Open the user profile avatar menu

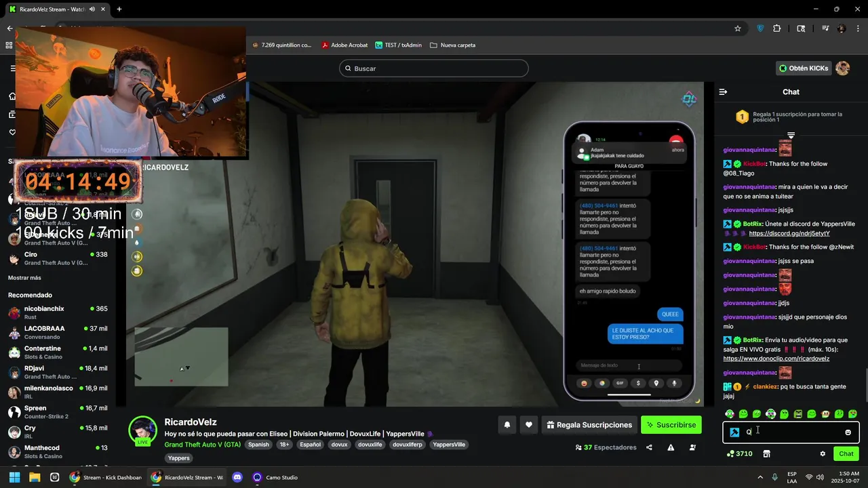[x=842, y=68]
